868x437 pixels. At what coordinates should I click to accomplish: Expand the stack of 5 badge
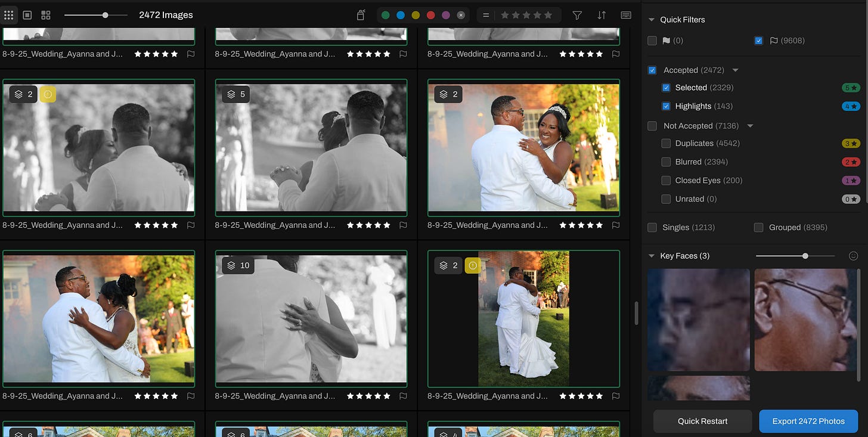(x=237, y=94)
